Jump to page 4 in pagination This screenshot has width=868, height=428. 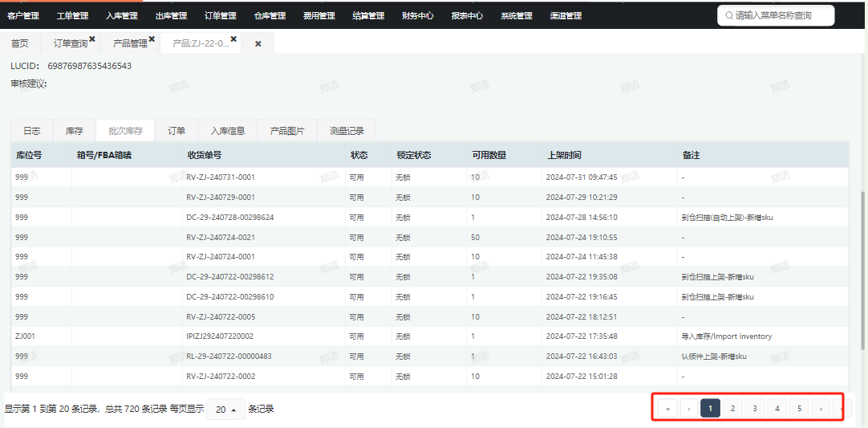coord(777,409)
